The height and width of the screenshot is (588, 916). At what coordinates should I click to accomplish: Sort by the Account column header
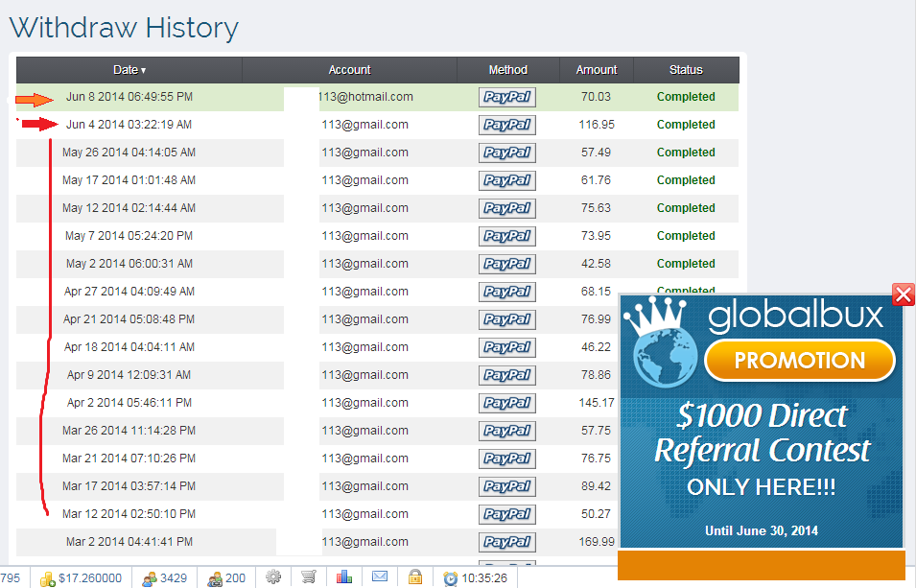pos(349,70)
